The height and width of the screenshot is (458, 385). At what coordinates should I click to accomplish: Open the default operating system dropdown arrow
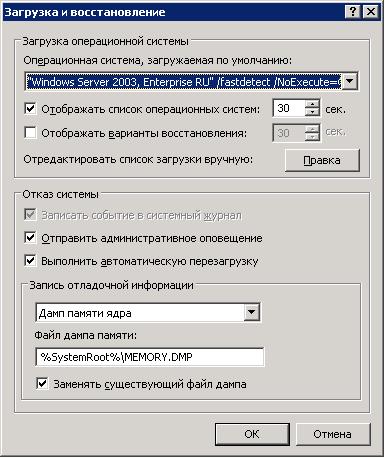[x=350, y=81]
